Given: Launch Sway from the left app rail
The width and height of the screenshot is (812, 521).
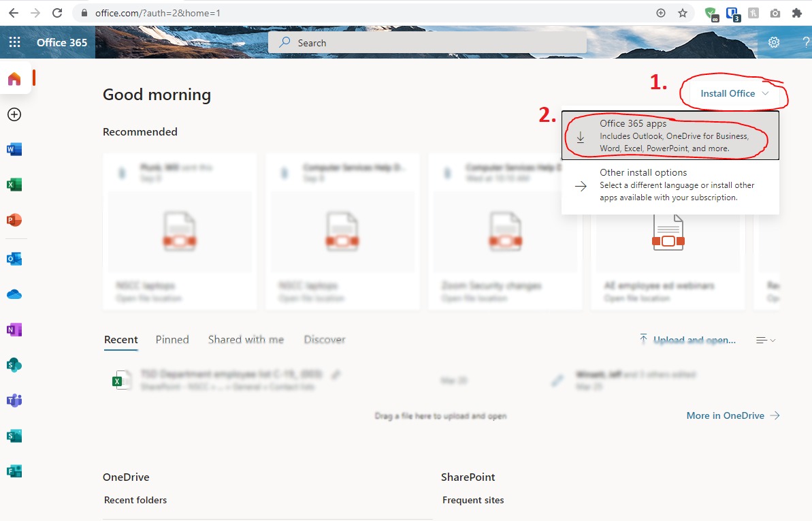Looking at the screenshot, I should point(14,436).
